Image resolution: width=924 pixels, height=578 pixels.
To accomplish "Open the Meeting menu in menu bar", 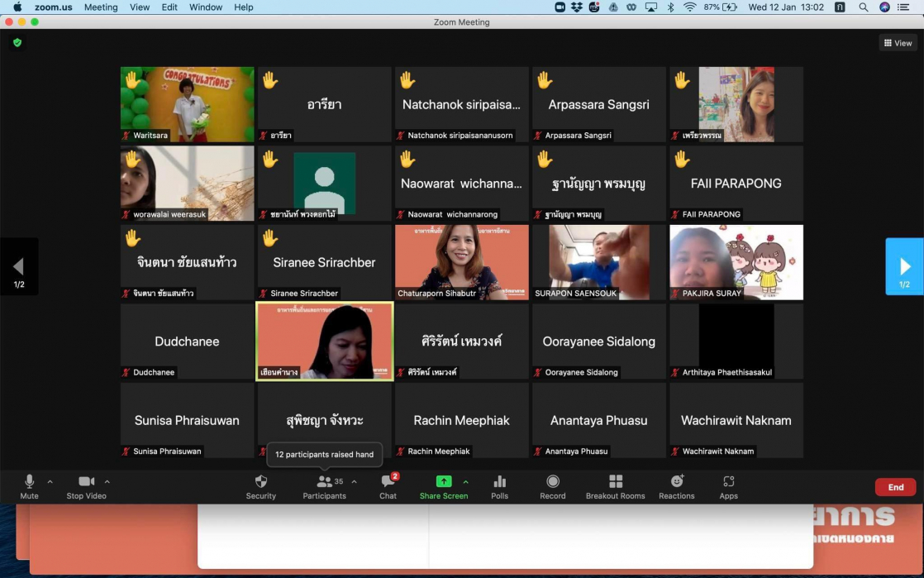I will [101, 7].
